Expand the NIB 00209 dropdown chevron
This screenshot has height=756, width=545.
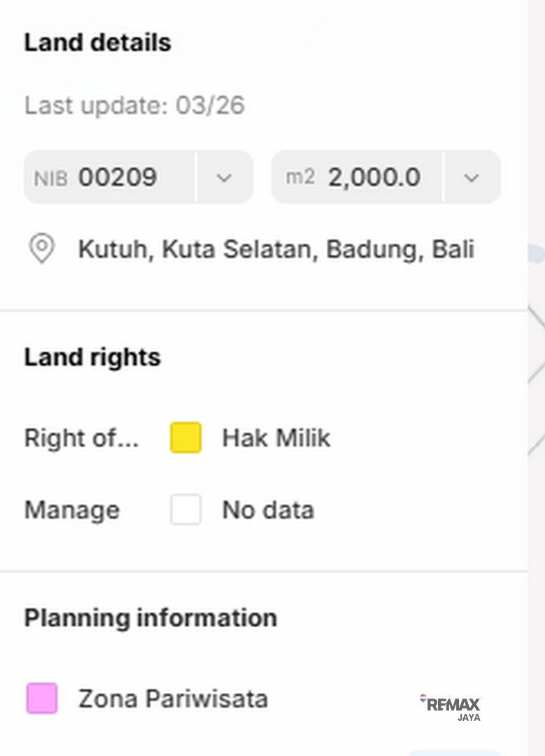tap(224, 178)
